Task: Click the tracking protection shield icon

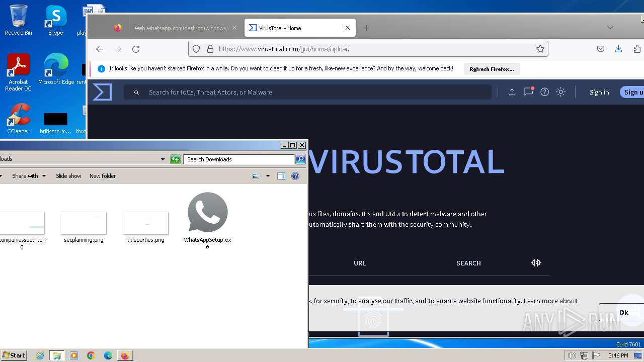Action: point(196,49)
